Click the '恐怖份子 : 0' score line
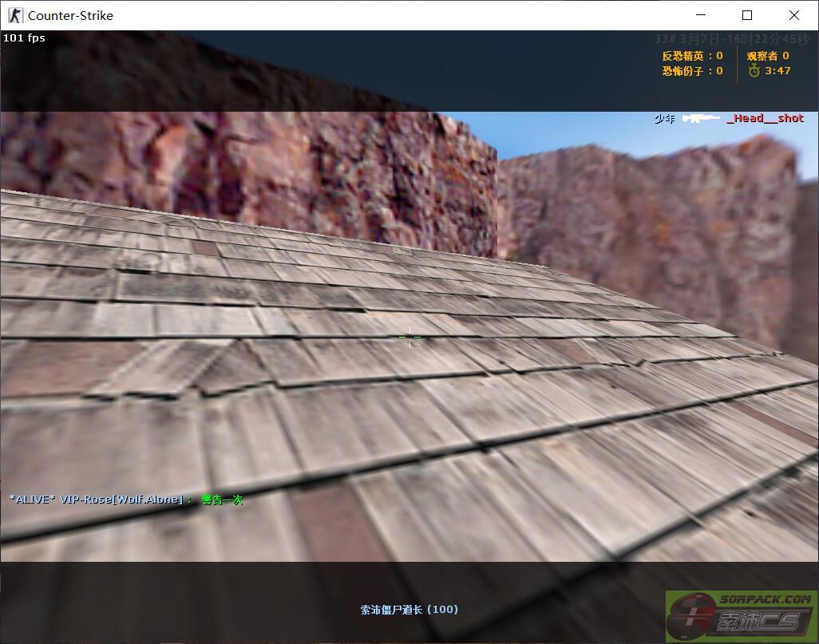Image resolution: width=819 pixels, height=644 pixels. point(693,71)
